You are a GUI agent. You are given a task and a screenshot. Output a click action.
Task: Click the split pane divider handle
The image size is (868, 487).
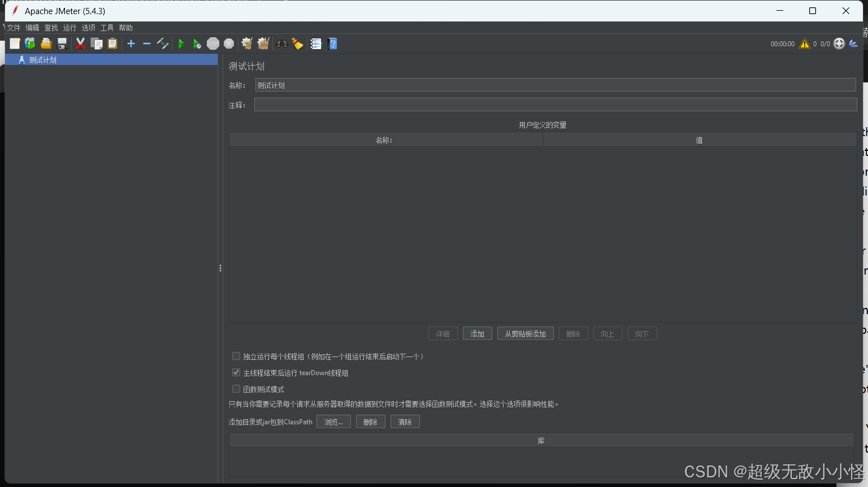coord(220,268)
